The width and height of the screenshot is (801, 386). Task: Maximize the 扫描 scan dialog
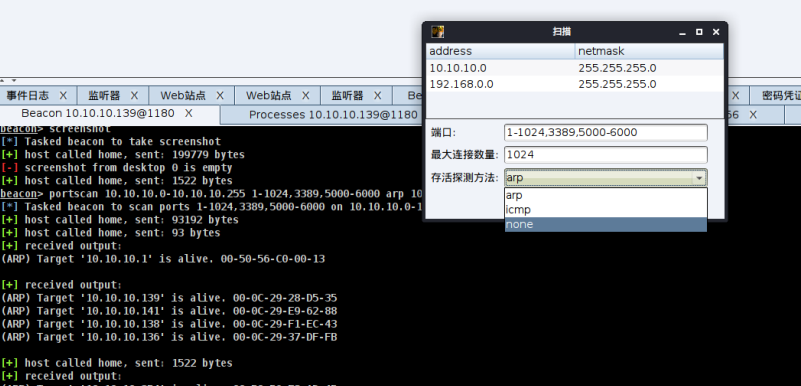(x=699, y=32)
